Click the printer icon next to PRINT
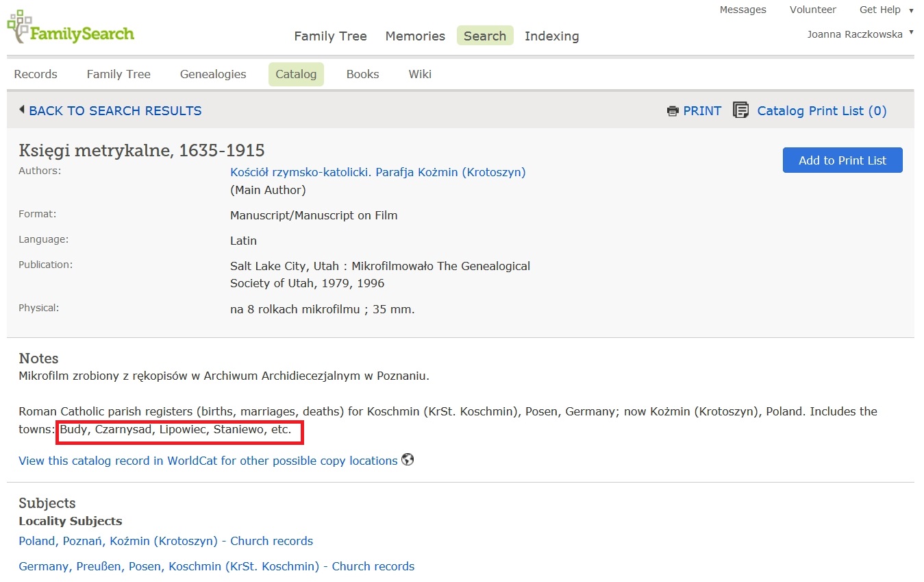924x582 pixels. click(673, 111)
